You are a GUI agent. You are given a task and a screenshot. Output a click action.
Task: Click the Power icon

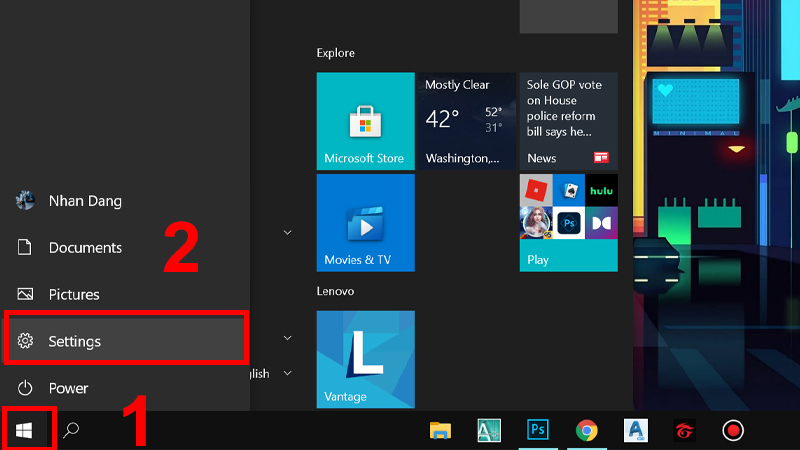pos(25,388)
